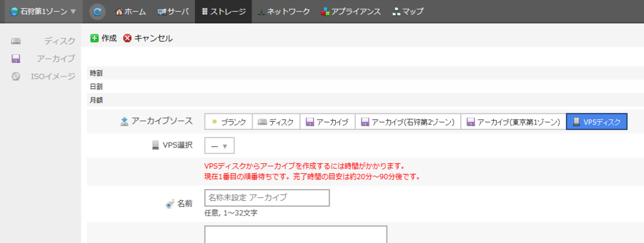Click the download icon beside アーカイブソース

(125, 121)
